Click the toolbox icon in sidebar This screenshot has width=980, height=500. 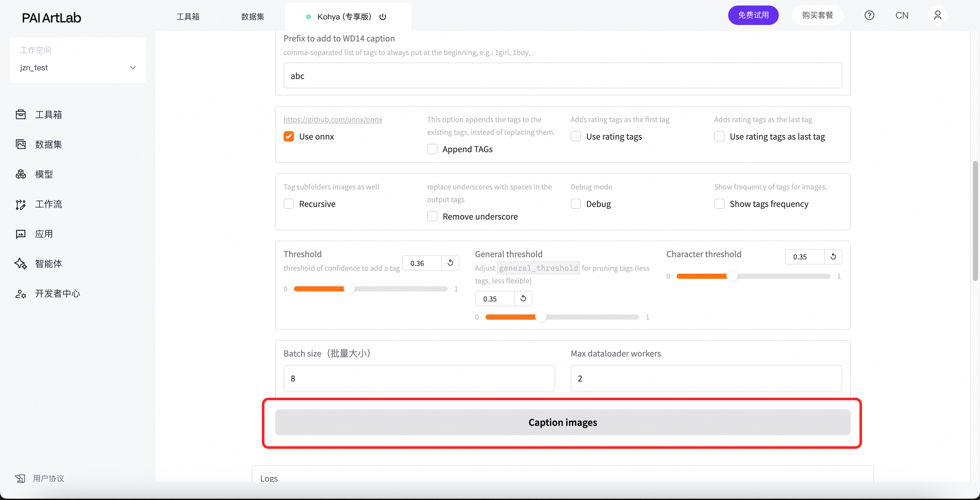20,114
